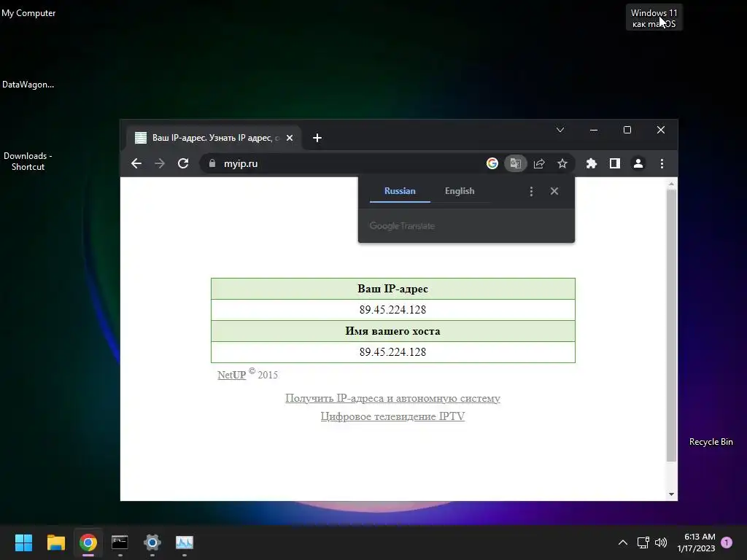Viewport: 747px width, 560px height.
Task: Click the Translate this page icon
Action: pyautogui.click(x=516, y=163)
